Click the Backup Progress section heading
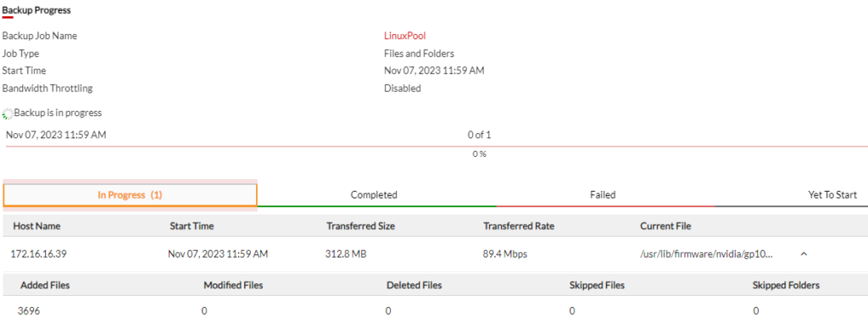Image resolution: width=868 pixels, height=324 pixels. click(x=36, y=10)
